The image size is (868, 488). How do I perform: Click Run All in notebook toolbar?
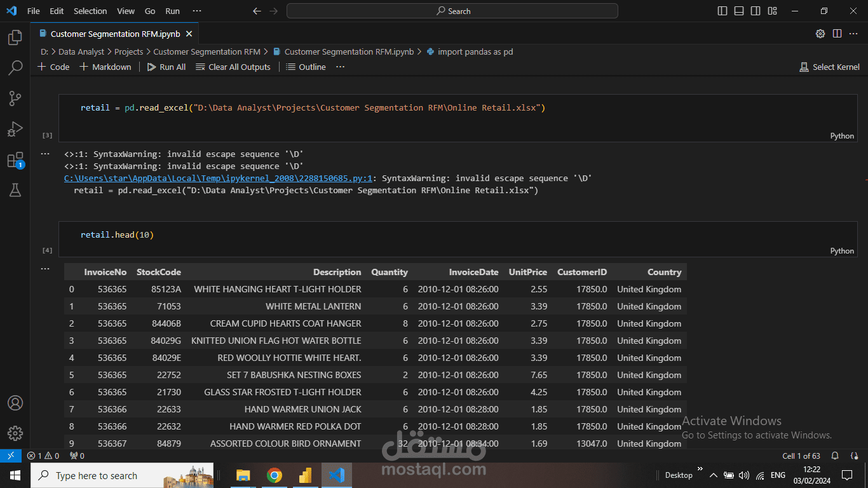[166, 67]
